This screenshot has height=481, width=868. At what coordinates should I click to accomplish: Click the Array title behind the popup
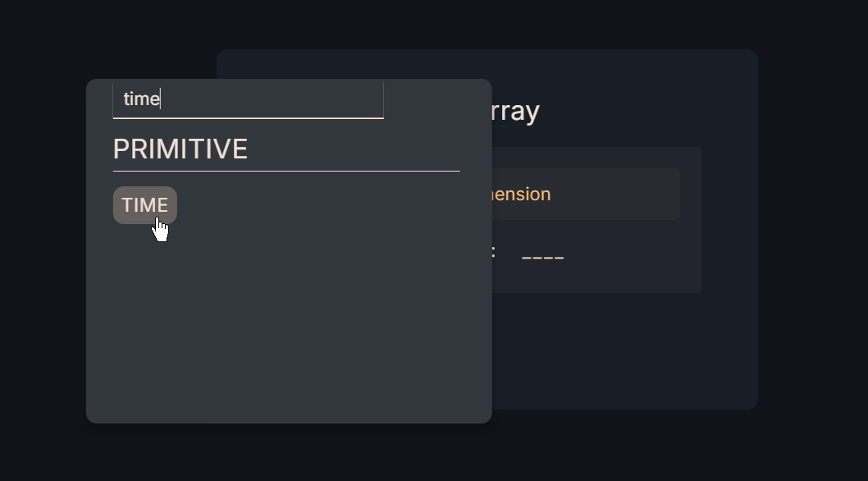[x=515, y=111]
